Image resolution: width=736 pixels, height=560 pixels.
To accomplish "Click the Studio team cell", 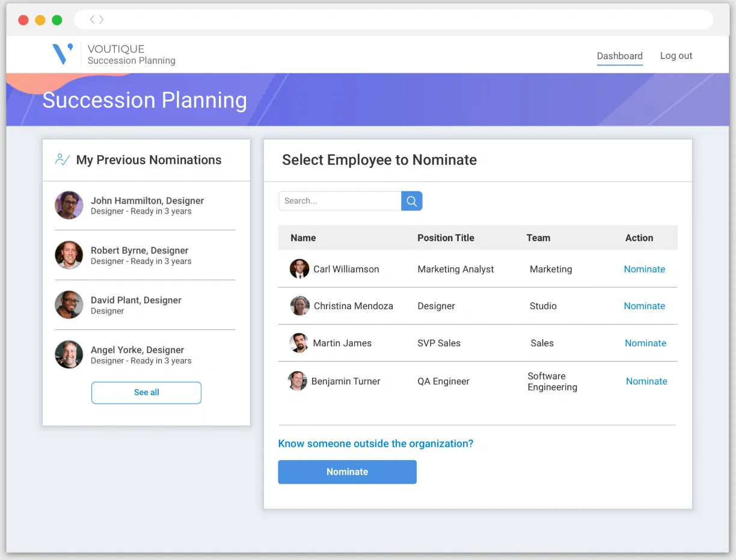I will (x=543, y=306).
